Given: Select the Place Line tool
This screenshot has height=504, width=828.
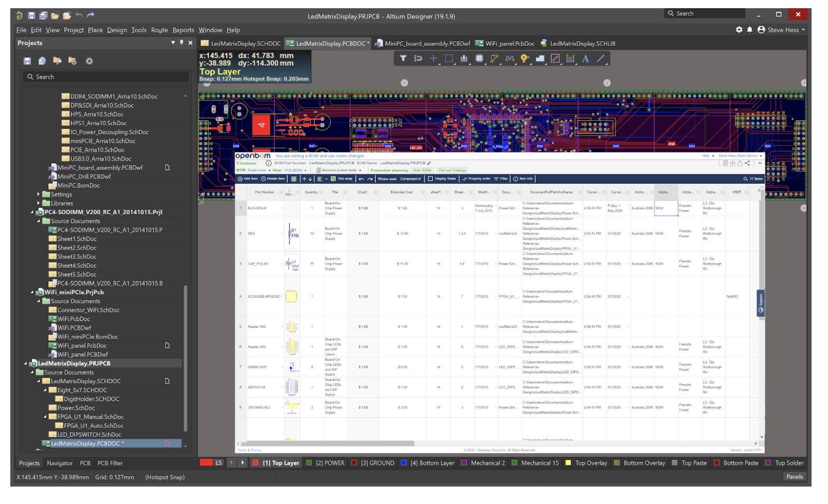Looking at the screenshot, I should pos(600,59).
